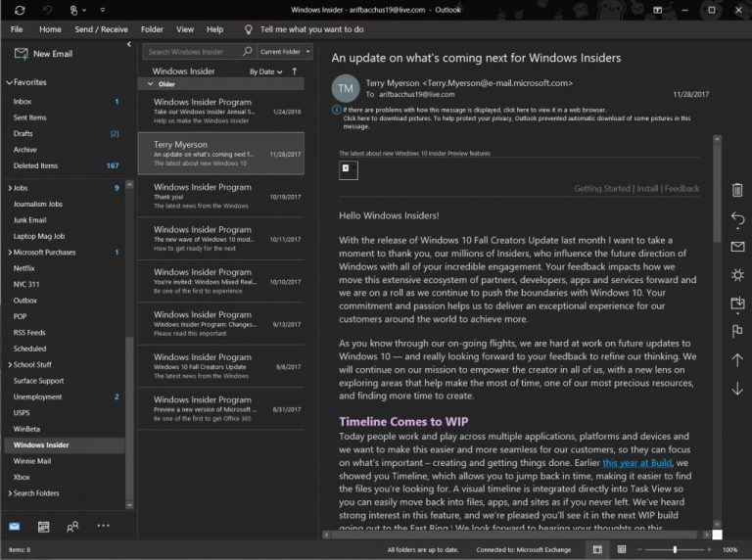Viewport: 752px width, 560px height.
Task: Reverse sort order with the up arrow
Action: tap(295, 71)
